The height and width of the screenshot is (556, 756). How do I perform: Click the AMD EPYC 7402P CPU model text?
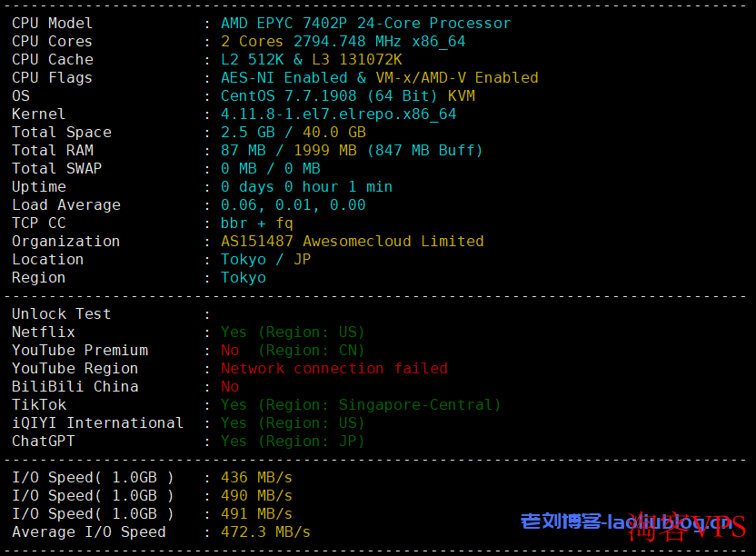(365, 23)
